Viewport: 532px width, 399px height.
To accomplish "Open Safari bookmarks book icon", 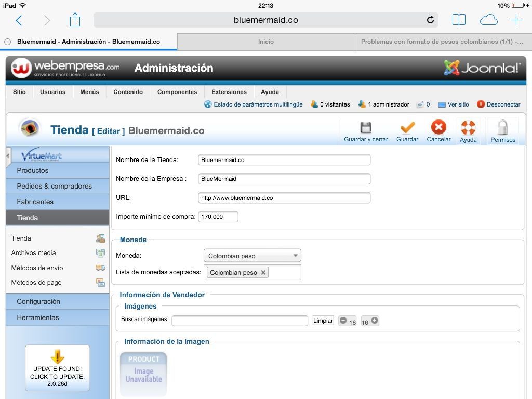I will click(x=459, y=20).
